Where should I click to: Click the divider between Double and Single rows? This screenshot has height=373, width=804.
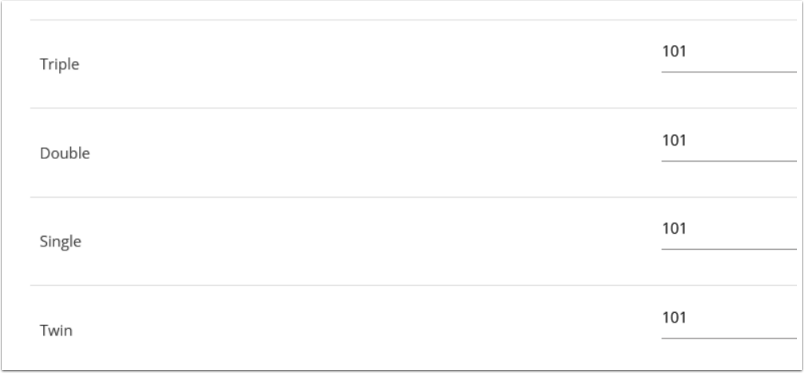click(x=413, y=197)
